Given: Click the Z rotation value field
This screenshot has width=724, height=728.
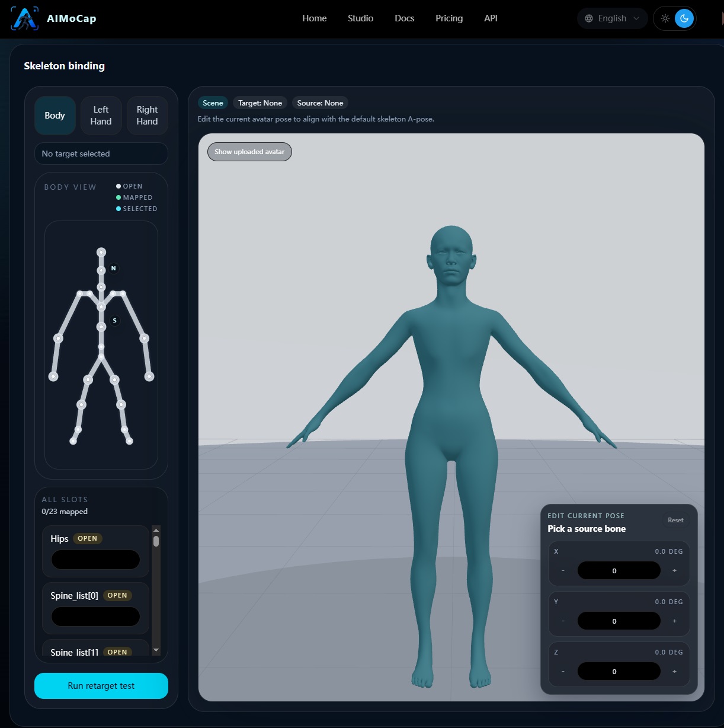Looking at the screenshot, I should click(x=619, y=672).
